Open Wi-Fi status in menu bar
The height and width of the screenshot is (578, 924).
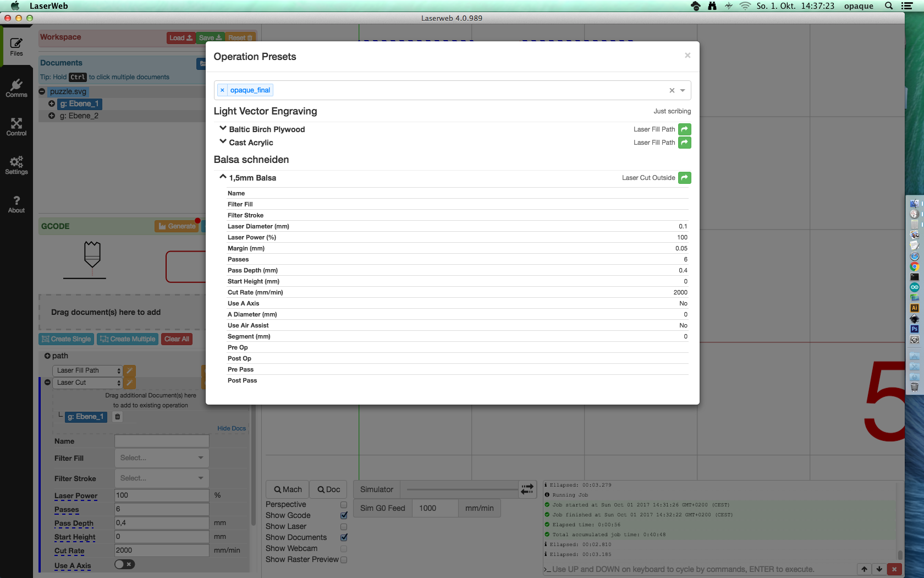click(x=745, y=6)
